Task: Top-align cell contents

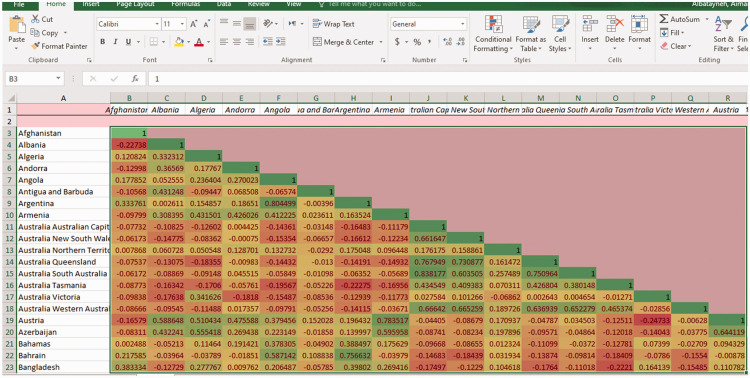Action: 223,23
